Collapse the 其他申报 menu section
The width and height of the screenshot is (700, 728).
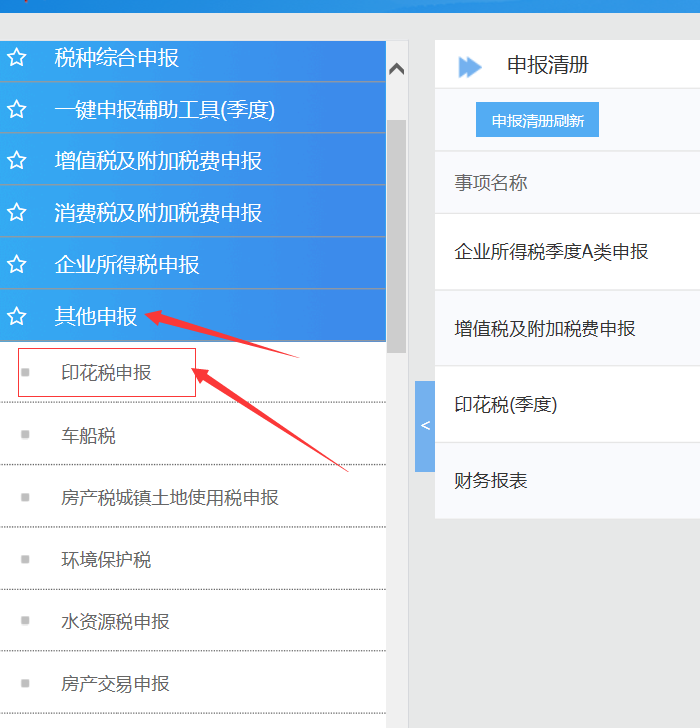[193, 315]
